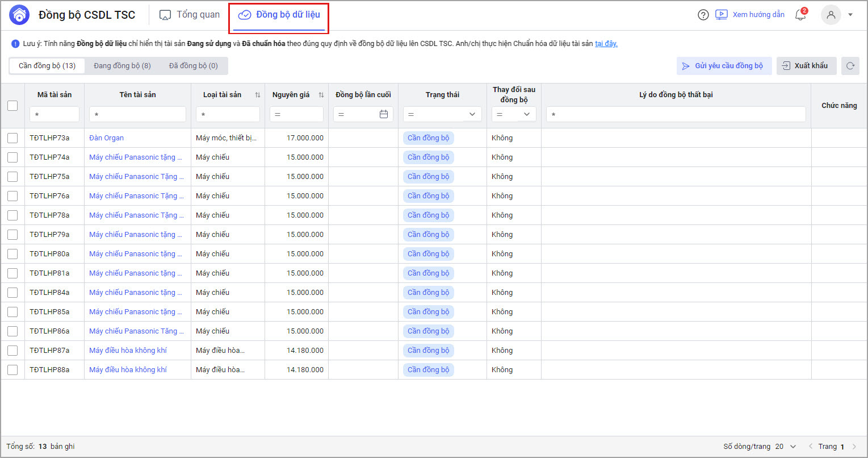Viewport: 868px width, 458px height.
Task: Open the Thay đổi sau đồng bộ dropdown
Action: 526,114
